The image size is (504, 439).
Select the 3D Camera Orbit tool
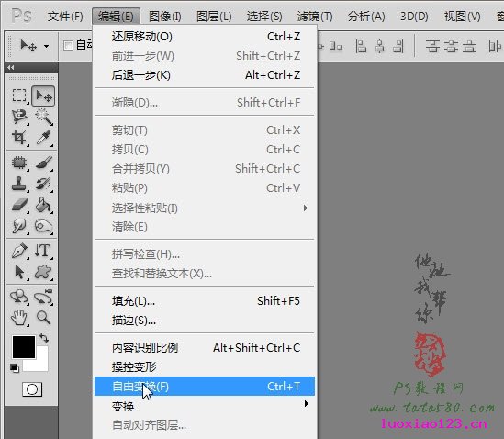(44, 297)
